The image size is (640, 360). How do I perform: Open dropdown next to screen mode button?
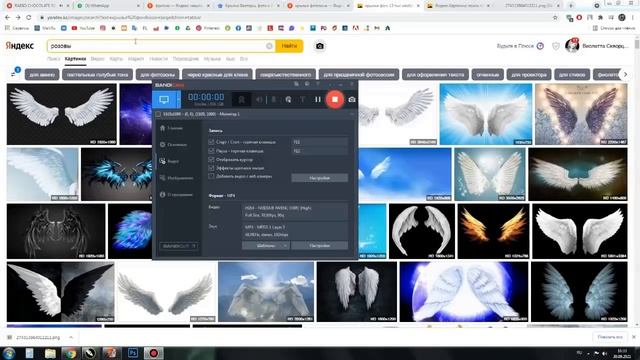coord(178,99)
